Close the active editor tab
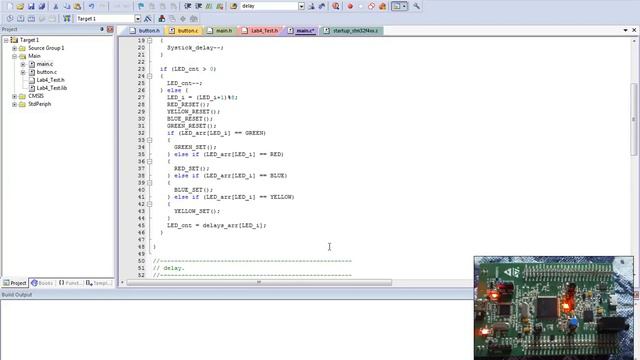 (634, 30)
